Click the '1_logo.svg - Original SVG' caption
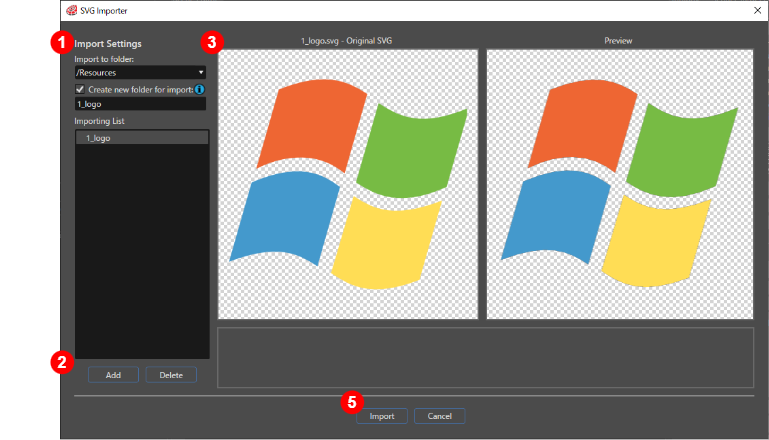Image resolution: width=769 pixels, height=440 pixels. coord(347,41)
